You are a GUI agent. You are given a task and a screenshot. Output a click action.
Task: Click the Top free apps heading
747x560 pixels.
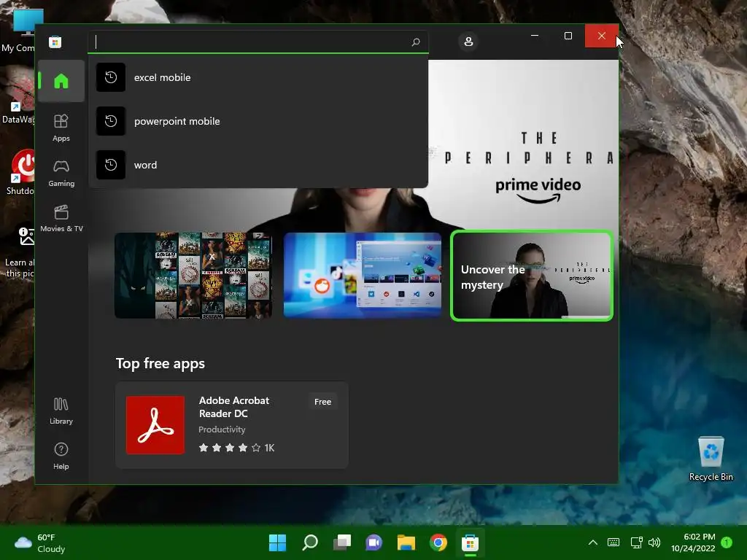(160, 363)
